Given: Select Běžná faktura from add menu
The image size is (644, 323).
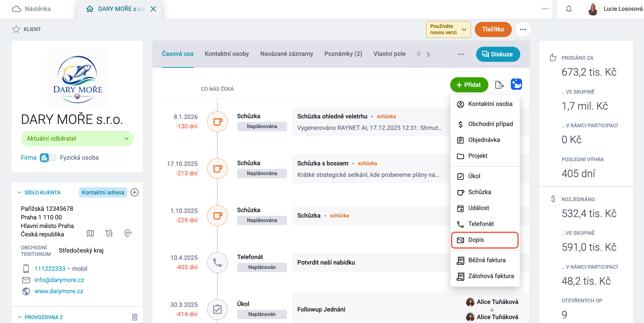Looking at the screenshot, I should pos(485,260).
